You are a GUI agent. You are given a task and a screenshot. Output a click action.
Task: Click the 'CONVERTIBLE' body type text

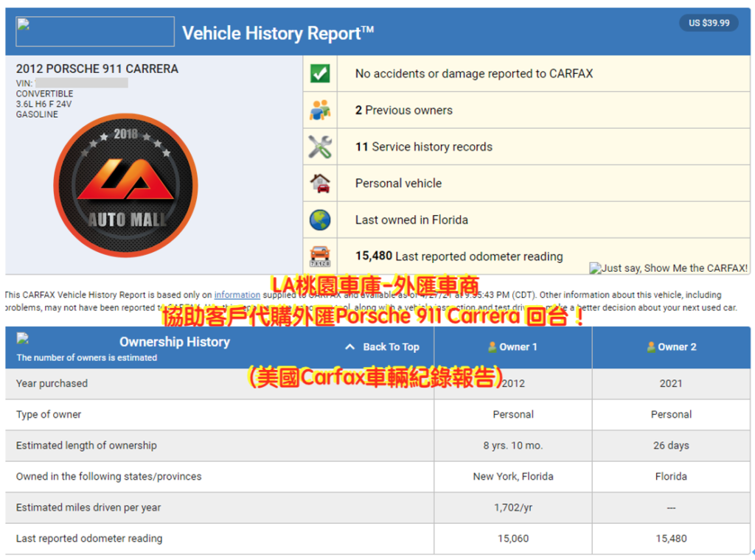(x=44, y=94)
